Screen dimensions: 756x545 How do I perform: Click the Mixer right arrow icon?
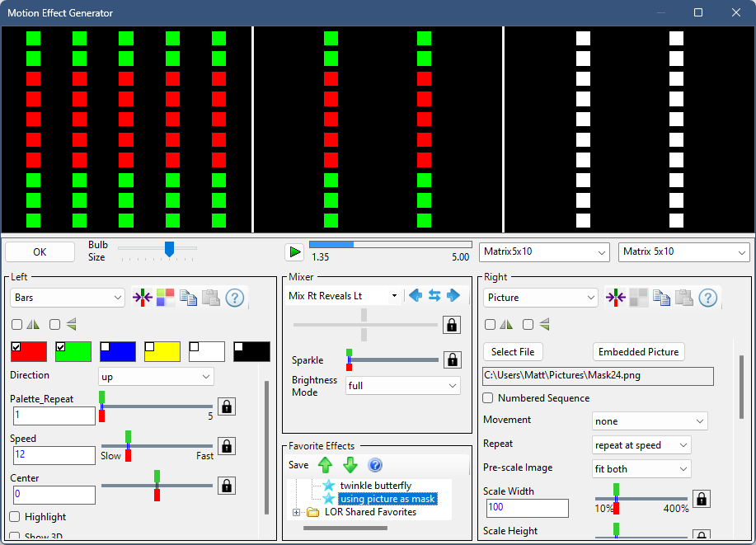coord(453,295)
